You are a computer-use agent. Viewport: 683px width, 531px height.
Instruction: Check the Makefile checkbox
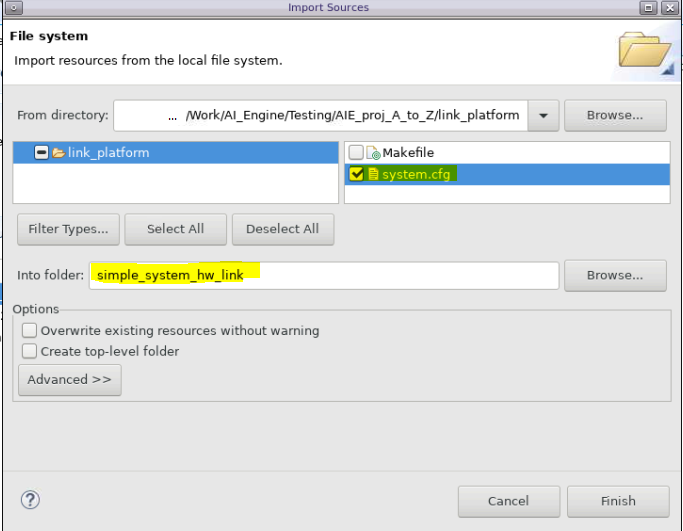click(357, 153)
